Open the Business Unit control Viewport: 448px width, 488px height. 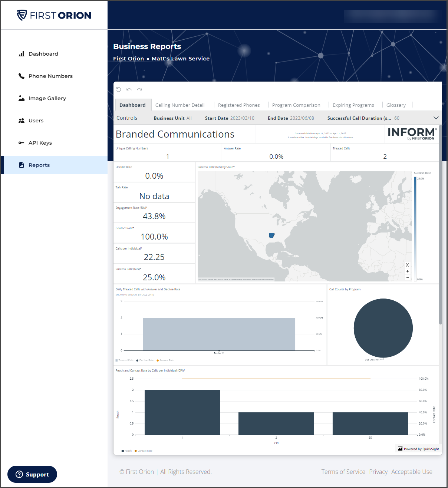(x=173, y=118)
